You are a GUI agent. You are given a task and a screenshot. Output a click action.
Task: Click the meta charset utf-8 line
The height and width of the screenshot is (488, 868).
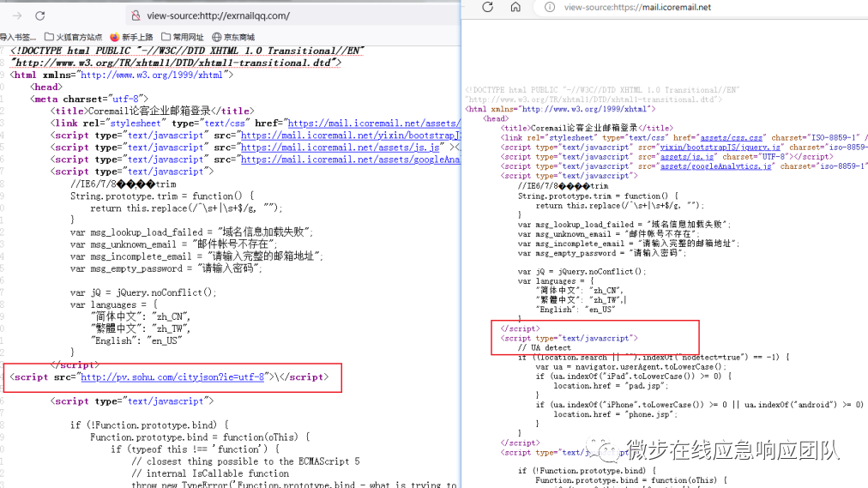[89, 99]
